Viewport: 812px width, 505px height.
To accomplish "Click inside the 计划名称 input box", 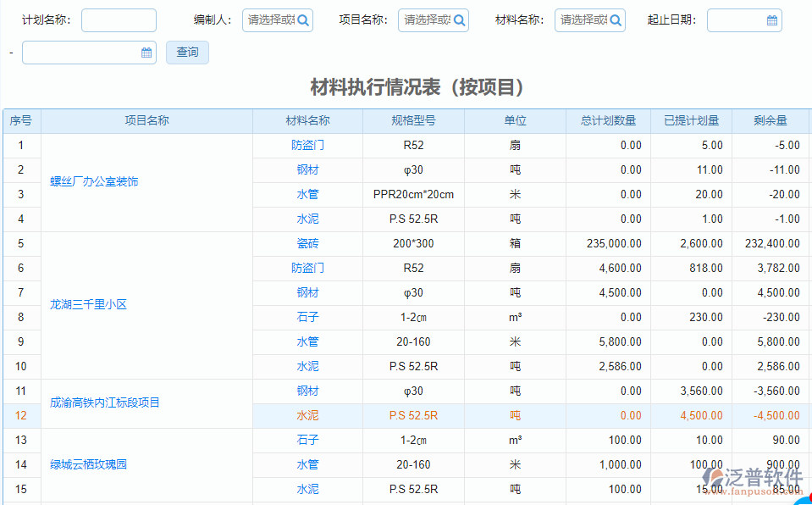I will [118, 19].
